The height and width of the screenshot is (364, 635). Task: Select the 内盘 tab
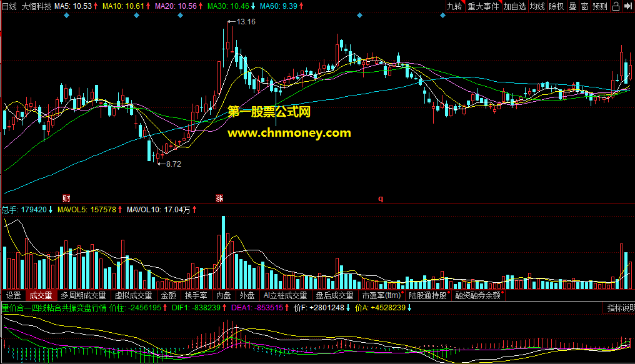224,296
